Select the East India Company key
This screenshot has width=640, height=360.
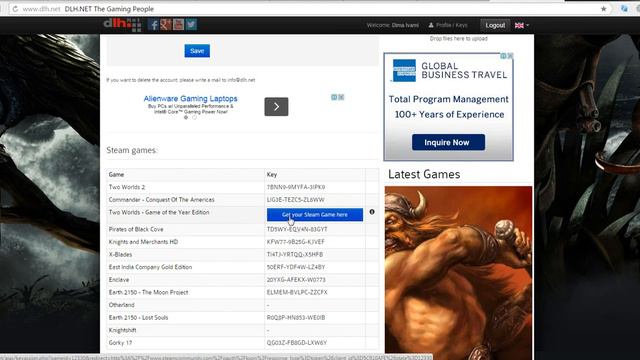point(296,267)
